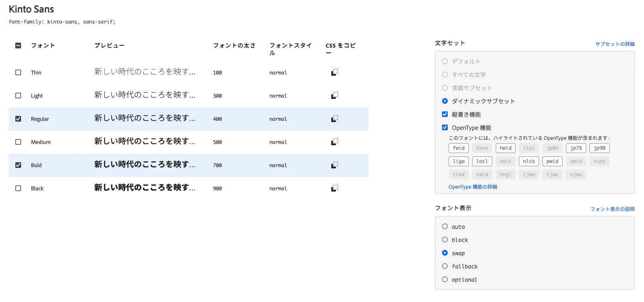This screenshot has width=644, height=302.
Task: Toggle the pwid OpenType feature
Action: click(x=552, y=161)
